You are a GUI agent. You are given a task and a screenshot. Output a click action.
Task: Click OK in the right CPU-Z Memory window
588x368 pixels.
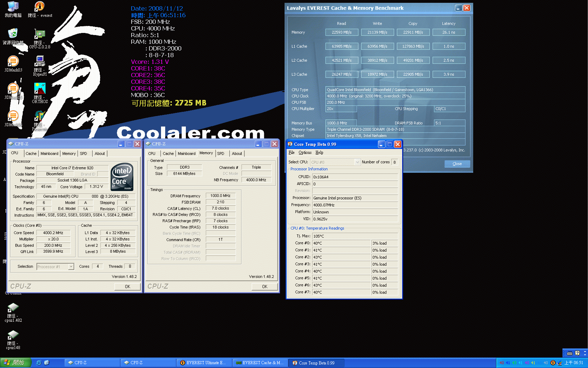pos(265,287)
